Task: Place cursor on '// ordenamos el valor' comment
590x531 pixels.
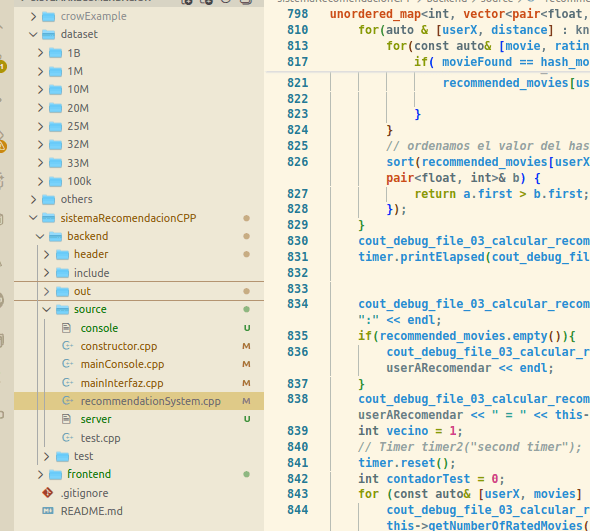Action: coord(488,146)
